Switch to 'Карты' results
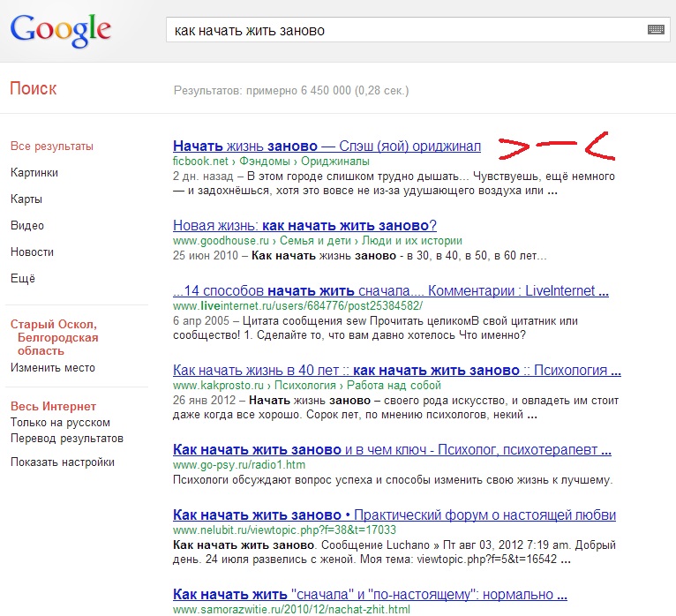The image size is (676, 616). (26, 199)
